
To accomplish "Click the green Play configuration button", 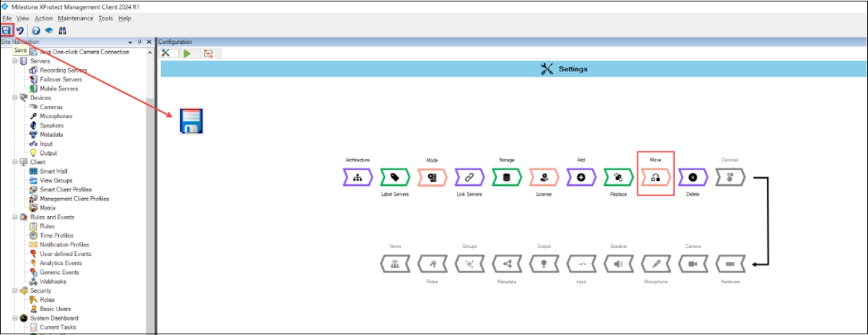I will 187,53.
